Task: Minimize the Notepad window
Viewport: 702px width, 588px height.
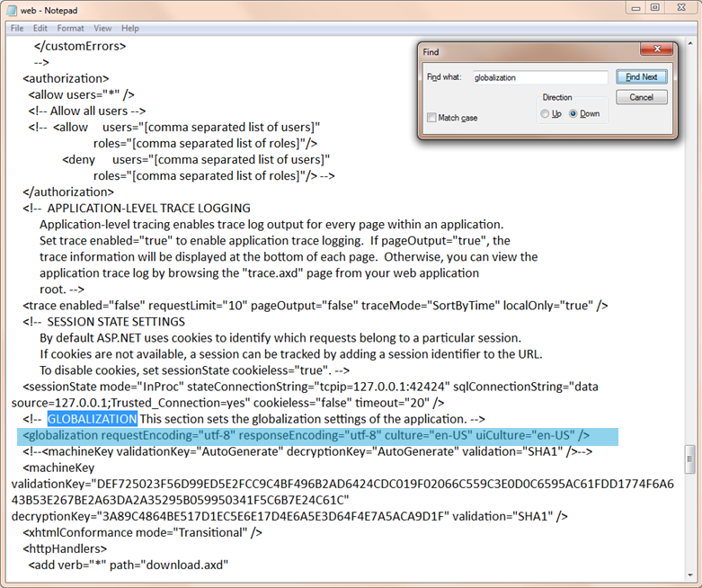Action: click(x=635, y=7)
